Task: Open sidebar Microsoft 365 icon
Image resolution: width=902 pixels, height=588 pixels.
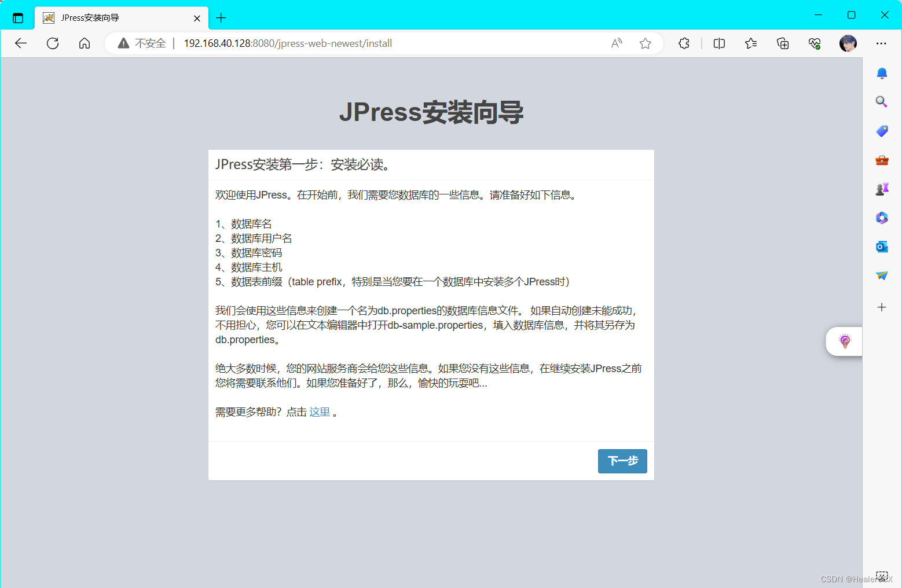Action: click(882, 218)
